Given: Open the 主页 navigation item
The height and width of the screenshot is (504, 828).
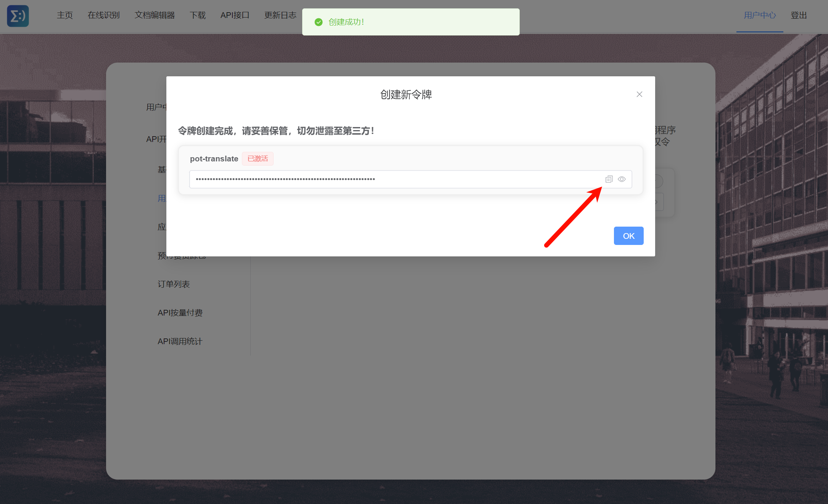Looking at the screenshot, I should 65,15.
